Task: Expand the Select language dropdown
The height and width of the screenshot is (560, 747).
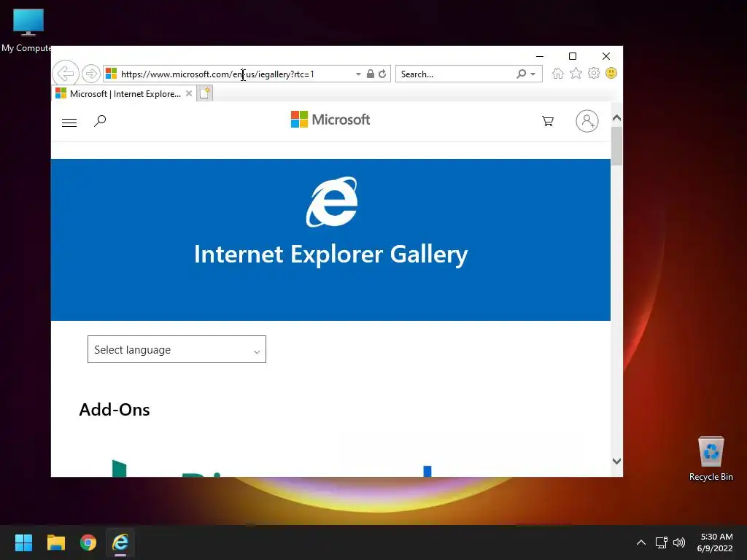Action: click(177, 349)
